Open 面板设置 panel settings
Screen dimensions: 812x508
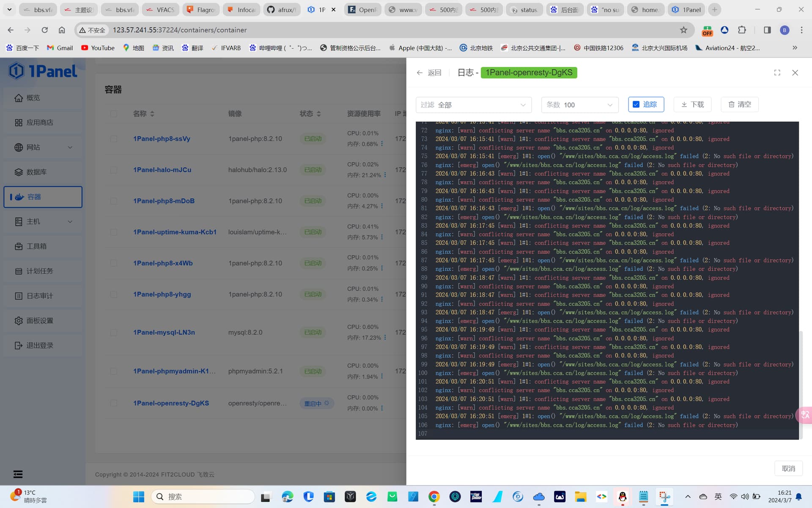click(x=43, y=320)
